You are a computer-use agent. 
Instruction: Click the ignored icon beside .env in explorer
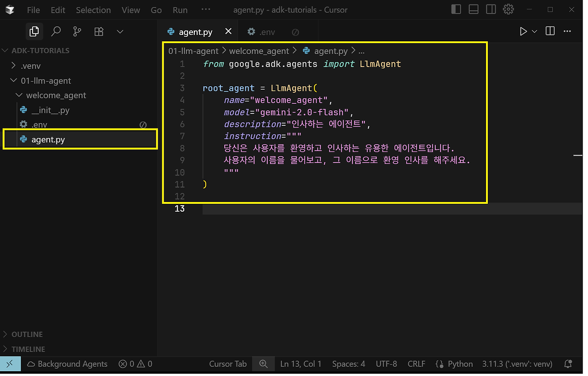(x=143, y=125)
